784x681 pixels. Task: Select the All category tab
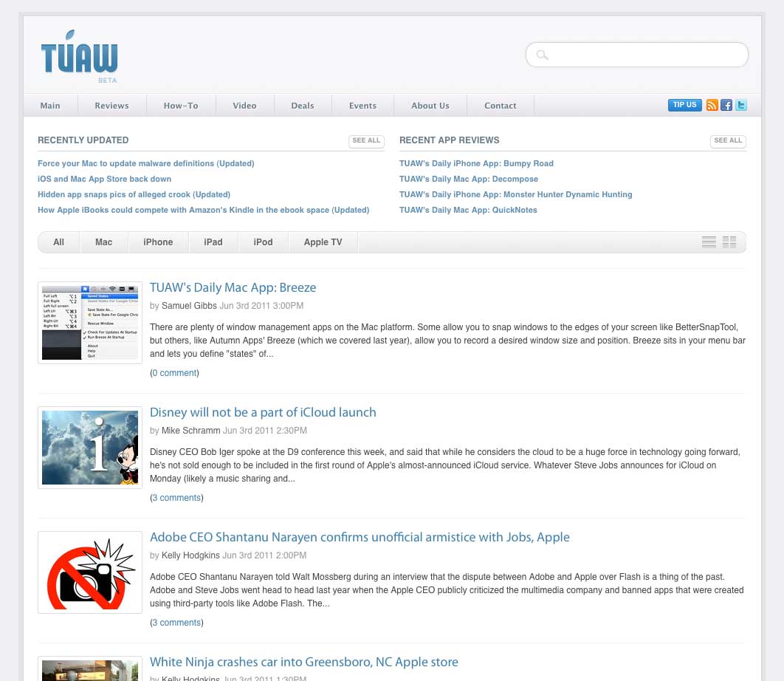(58, 242)
